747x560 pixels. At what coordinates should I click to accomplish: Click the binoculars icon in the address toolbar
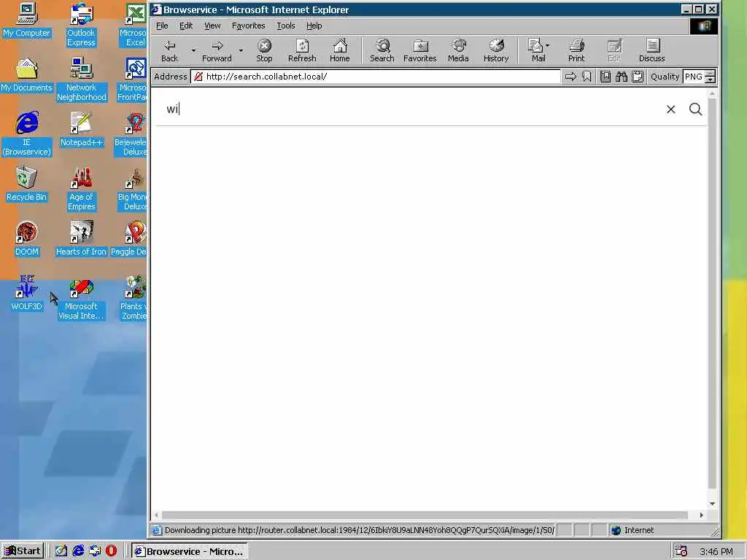[622, 77]
